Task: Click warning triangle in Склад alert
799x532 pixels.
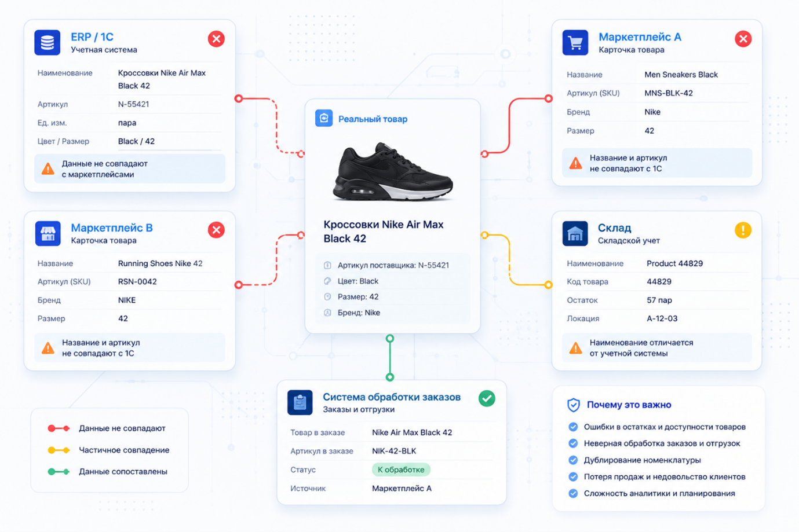Action: pos(576,348)
